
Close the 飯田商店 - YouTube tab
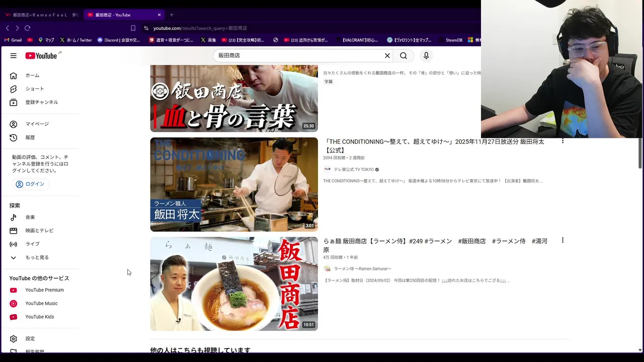click(159, 15)
